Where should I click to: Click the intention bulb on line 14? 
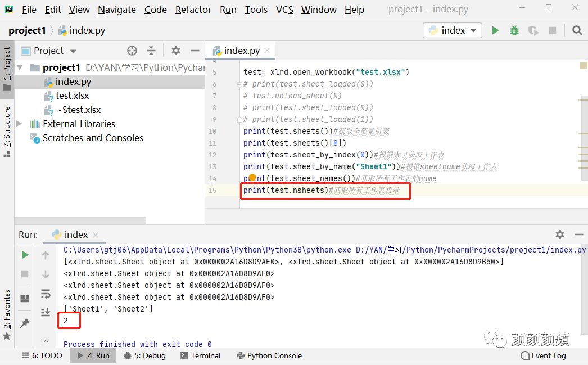(x=252, y=177)
